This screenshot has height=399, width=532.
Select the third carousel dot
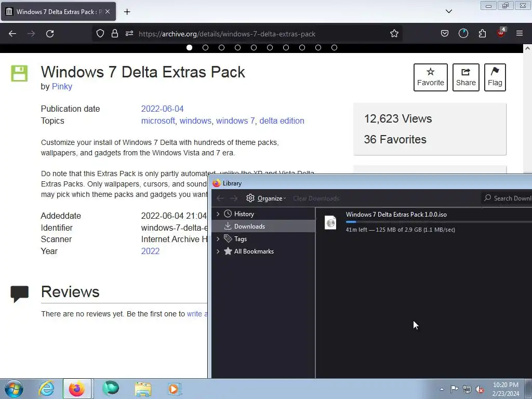(221, 47)
